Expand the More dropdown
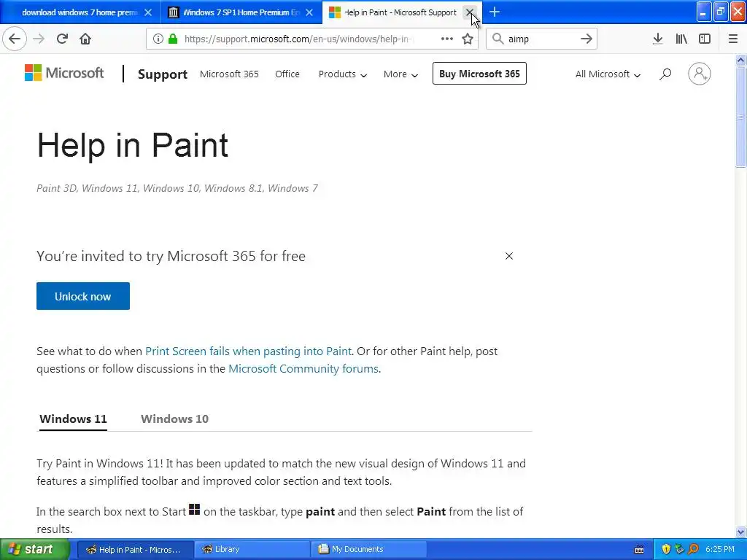747x560 pixels. (x=400, y=74)
